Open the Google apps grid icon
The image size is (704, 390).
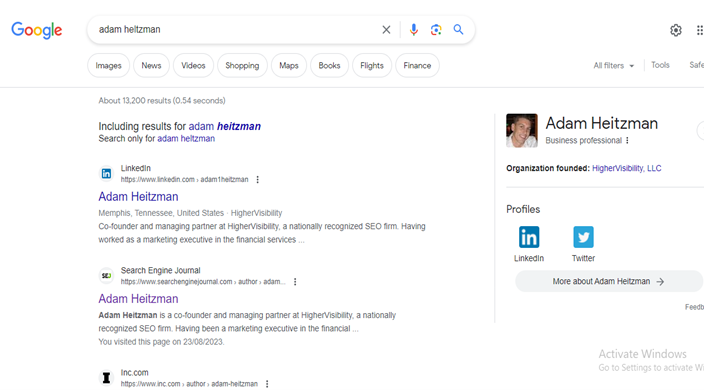pyautogui.click(x=700, y=30)
